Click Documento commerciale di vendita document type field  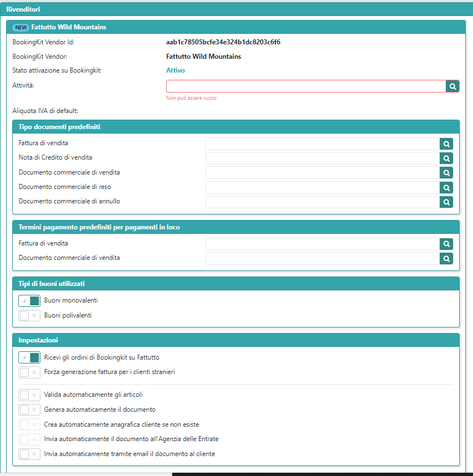pos(322,173)
